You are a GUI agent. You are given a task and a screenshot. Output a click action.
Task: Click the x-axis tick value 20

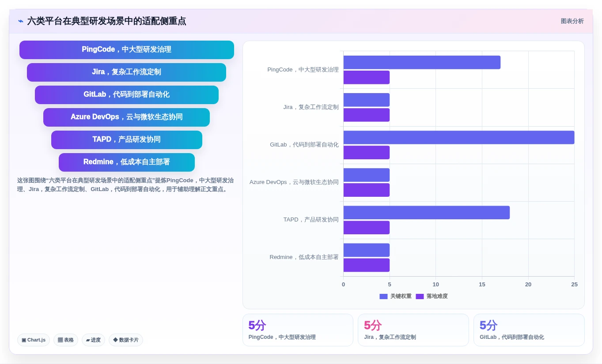pyautogui.click(x=528, y=285)
